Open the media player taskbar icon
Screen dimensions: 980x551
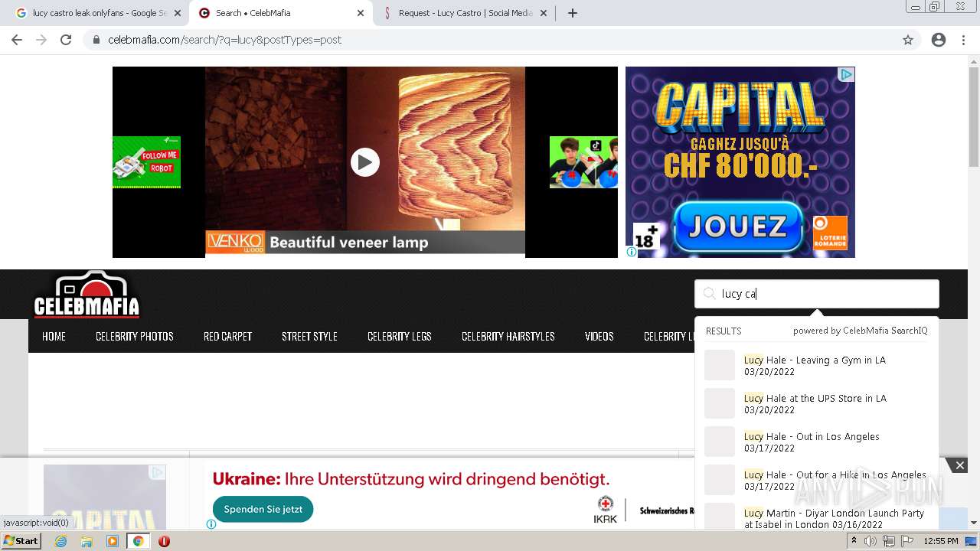[x=113, y=541]
